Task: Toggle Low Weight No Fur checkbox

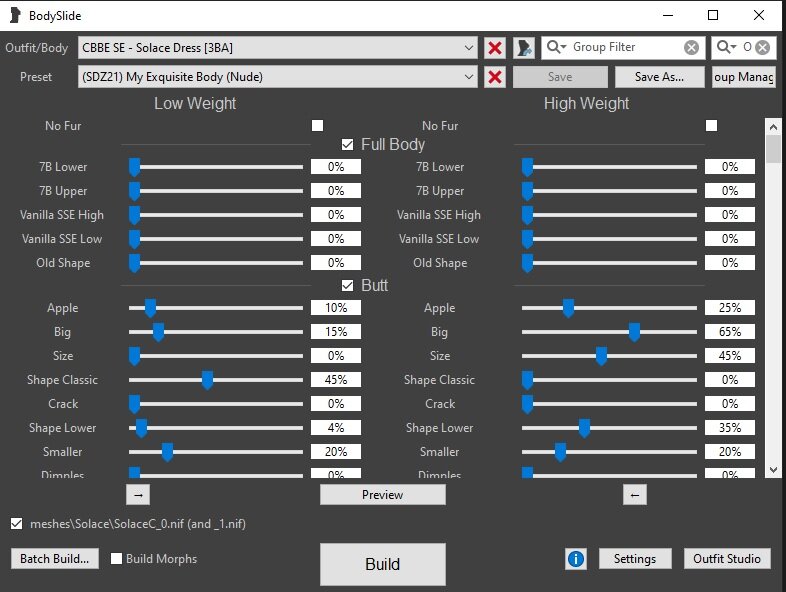Action: [x=317, y=125]
